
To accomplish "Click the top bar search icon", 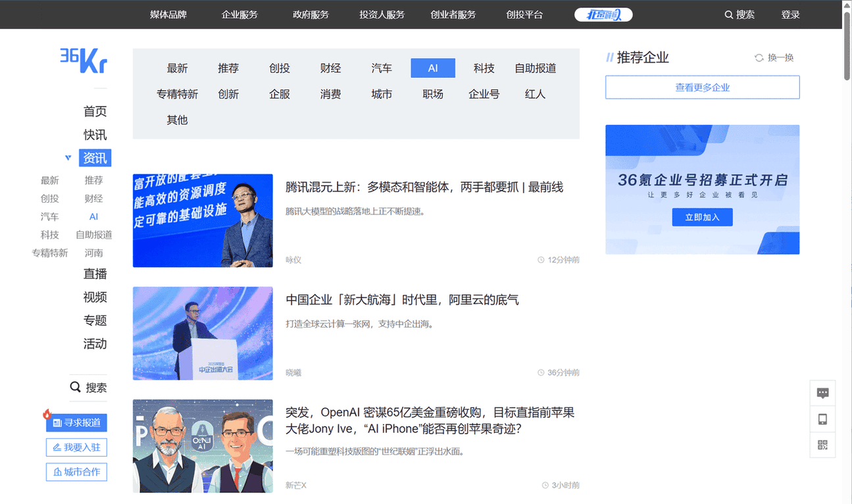I will [729, 14].
